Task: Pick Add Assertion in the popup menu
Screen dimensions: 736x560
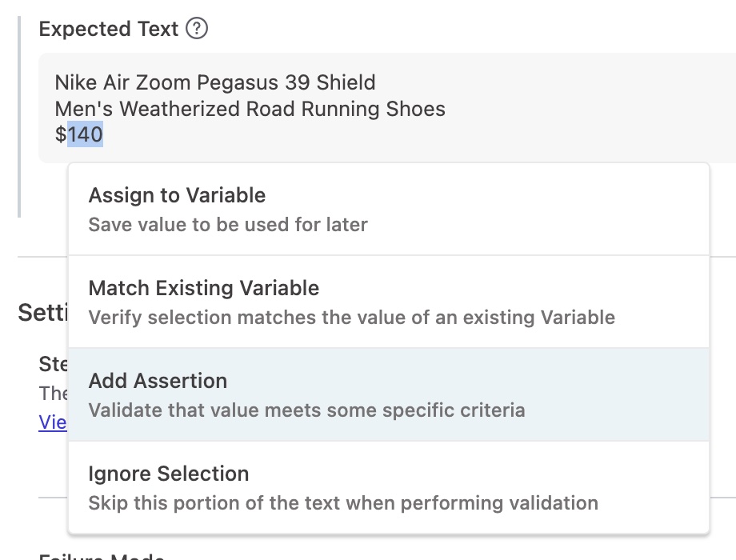Action: click(158, 381)
